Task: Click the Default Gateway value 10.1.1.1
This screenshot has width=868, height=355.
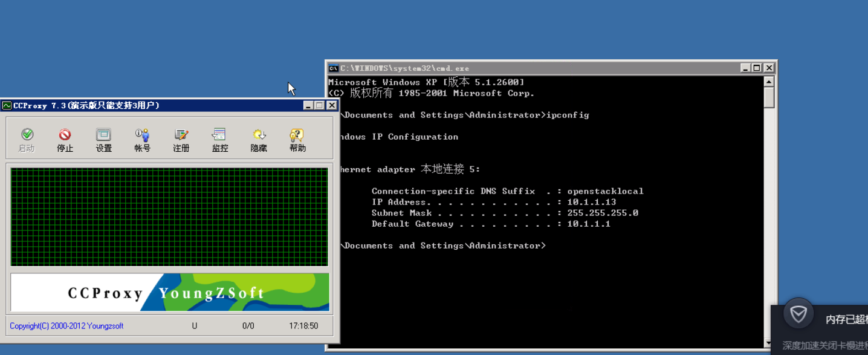Action: [589, 224]
